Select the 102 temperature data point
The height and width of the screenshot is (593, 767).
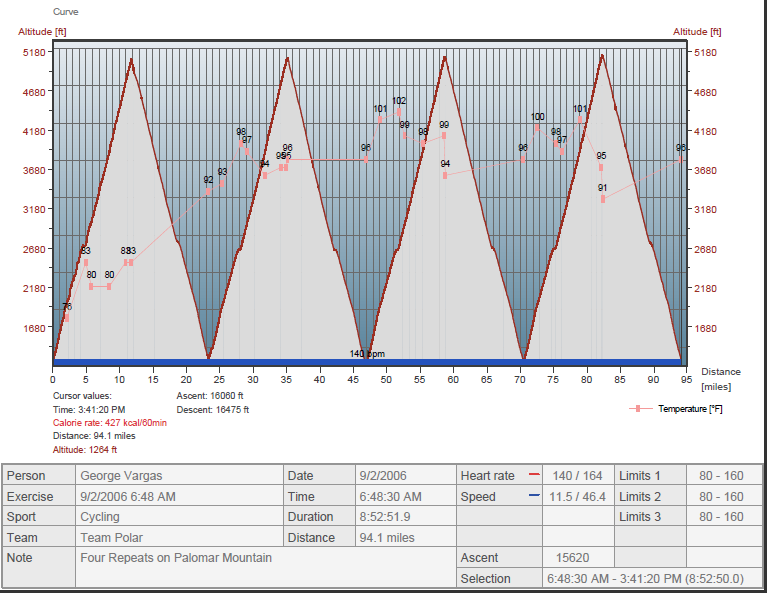[399, 112]
